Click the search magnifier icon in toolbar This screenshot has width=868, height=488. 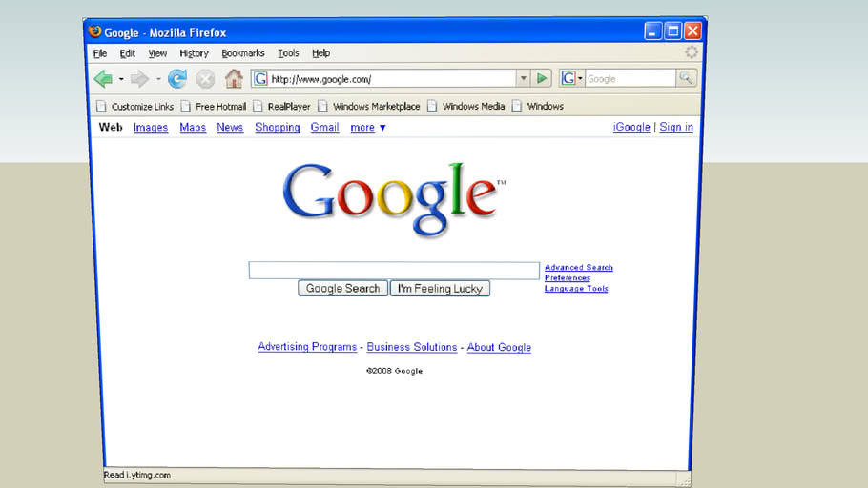point(686,78)
